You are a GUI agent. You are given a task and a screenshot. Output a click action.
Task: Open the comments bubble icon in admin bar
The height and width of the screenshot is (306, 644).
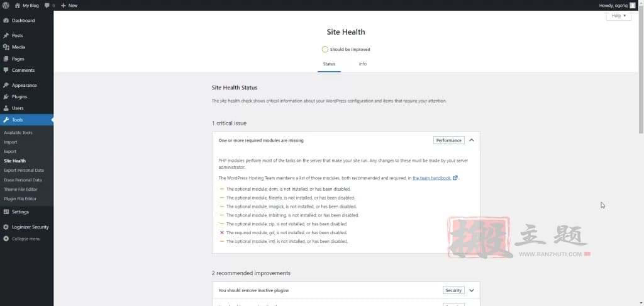[x=47, y=5]
